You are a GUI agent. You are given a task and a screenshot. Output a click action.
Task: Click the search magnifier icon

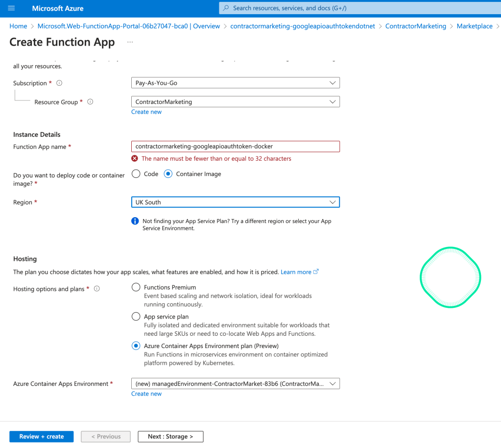(226, 8)
